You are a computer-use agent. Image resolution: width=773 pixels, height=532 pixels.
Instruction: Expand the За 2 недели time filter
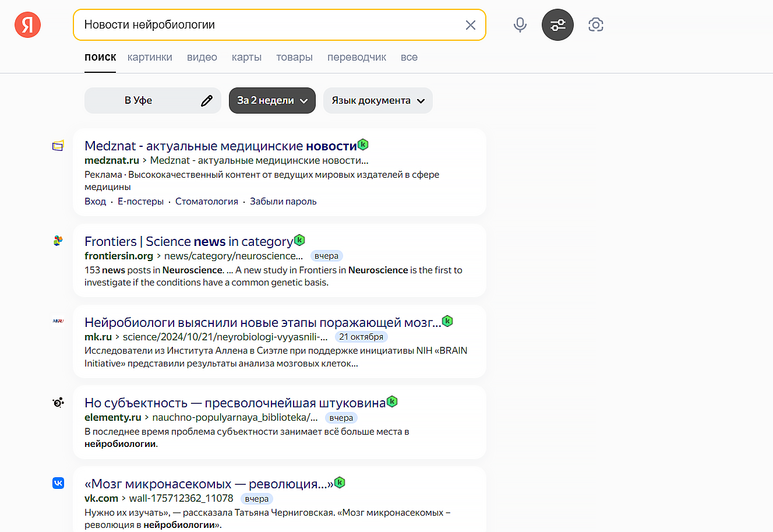point(272,101)
